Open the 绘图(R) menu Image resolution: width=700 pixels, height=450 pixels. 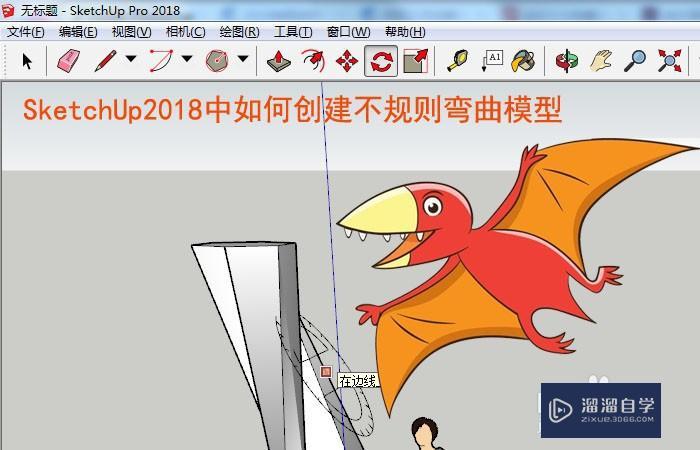coord(239,32)
